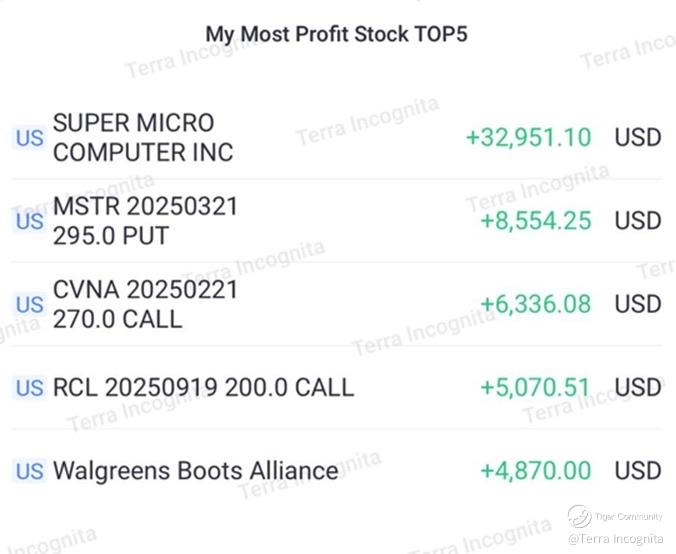Click the US market badge beside CVNA call
Screen dimensions: 676x554
29,304
